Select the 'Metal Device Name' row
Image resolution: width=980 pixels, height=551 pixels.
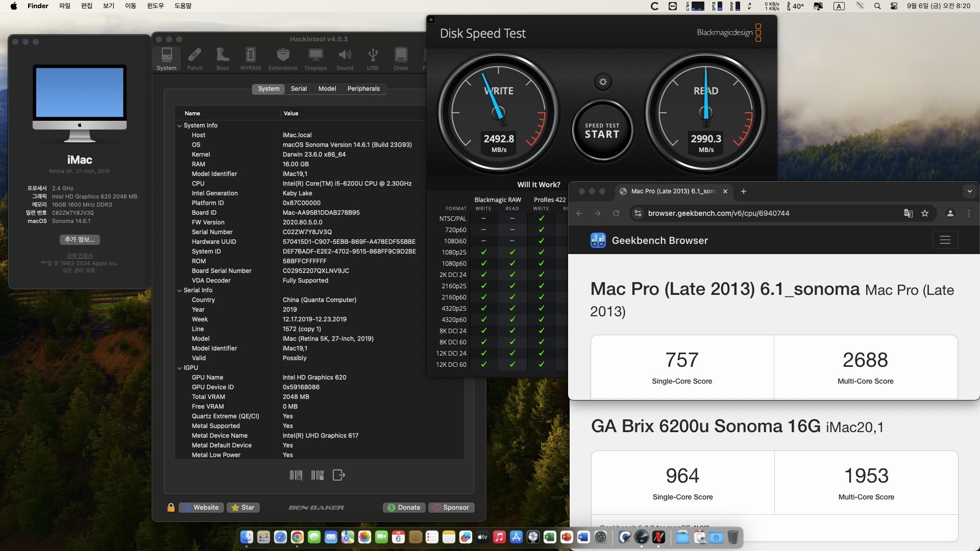(x=319, y=436)
